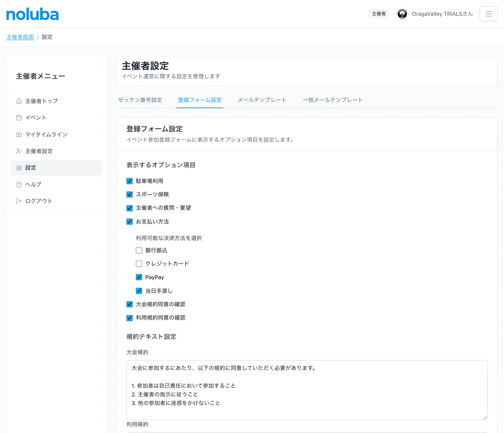Open 主催者設定 in the sidebar menu
Screen dimensions: 504x433
57,151
